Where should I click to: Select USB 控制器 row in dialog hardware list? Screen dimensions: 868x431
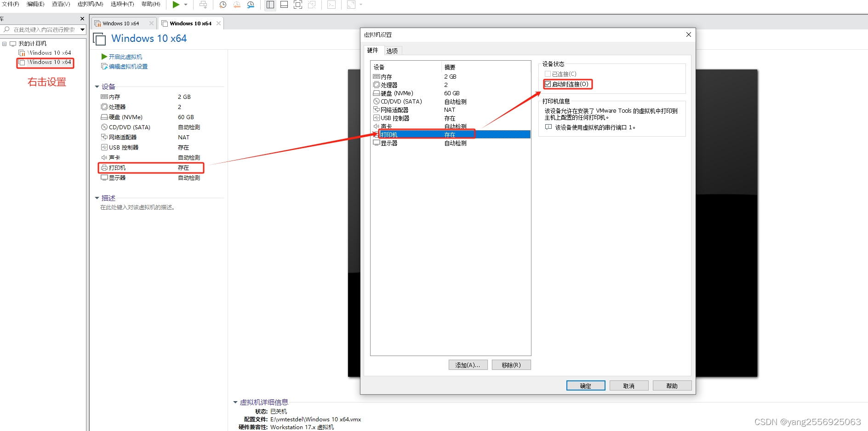click(x=451, y=118)
